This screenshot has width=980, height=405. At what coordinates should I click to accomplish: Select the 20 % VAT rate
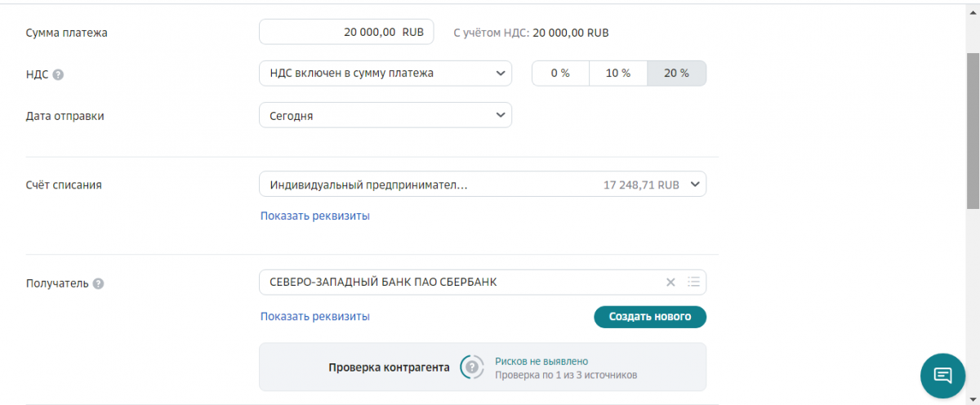coord(676,73)
